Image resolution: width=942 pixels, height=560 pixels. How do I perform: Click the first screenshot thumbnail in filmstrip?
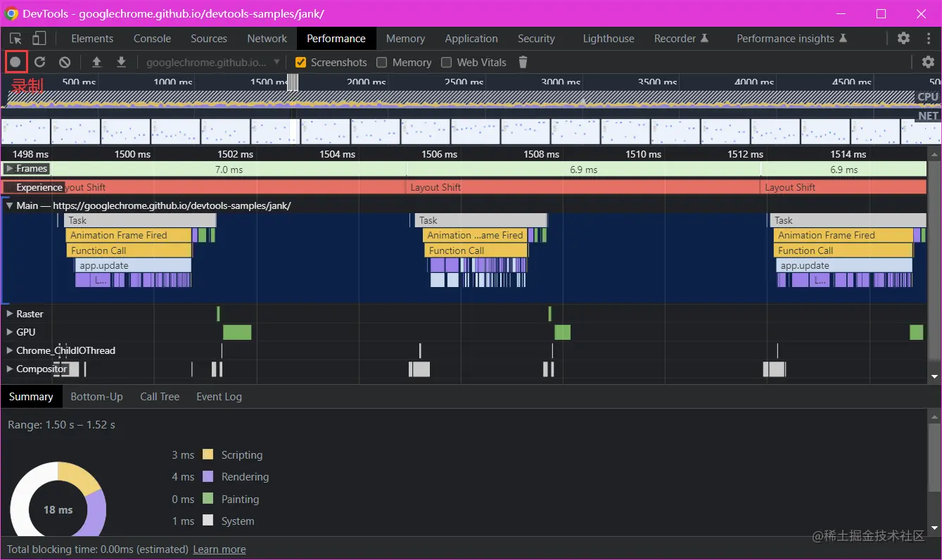tap(26, 132)
